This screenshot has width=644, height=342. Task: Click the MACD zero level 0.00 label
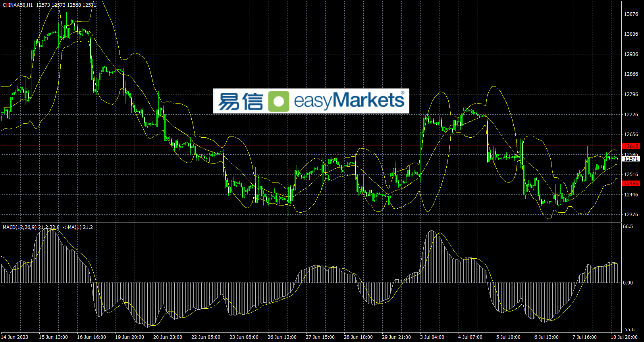coord(628,283)
